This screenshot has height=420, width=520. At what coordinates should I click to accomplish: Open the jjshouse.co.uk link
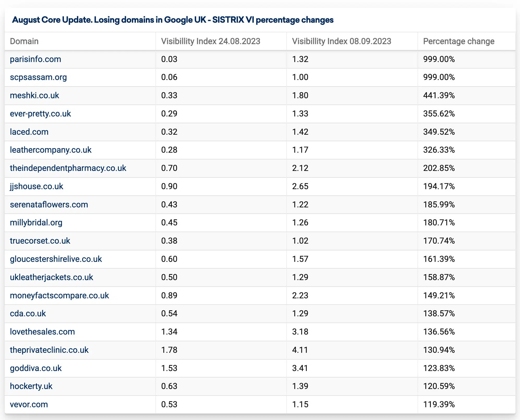pyautogui.click(x=37, y=186)
